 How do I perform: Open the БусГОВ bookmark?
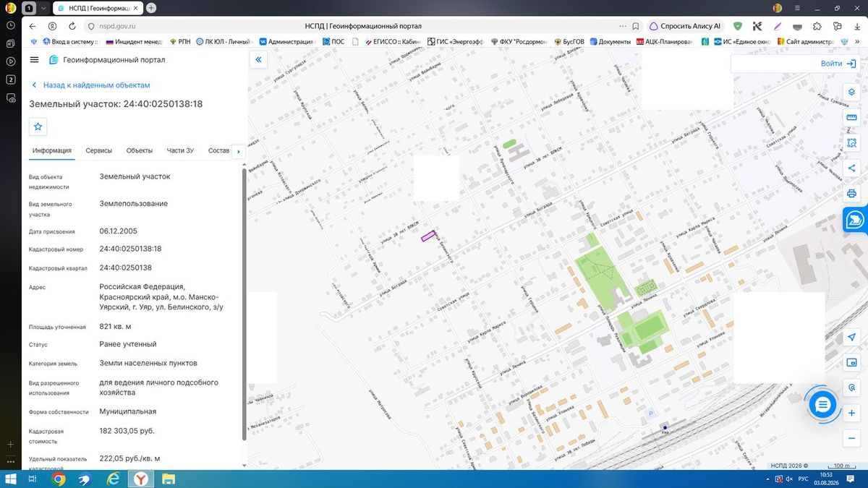point(568,42)
